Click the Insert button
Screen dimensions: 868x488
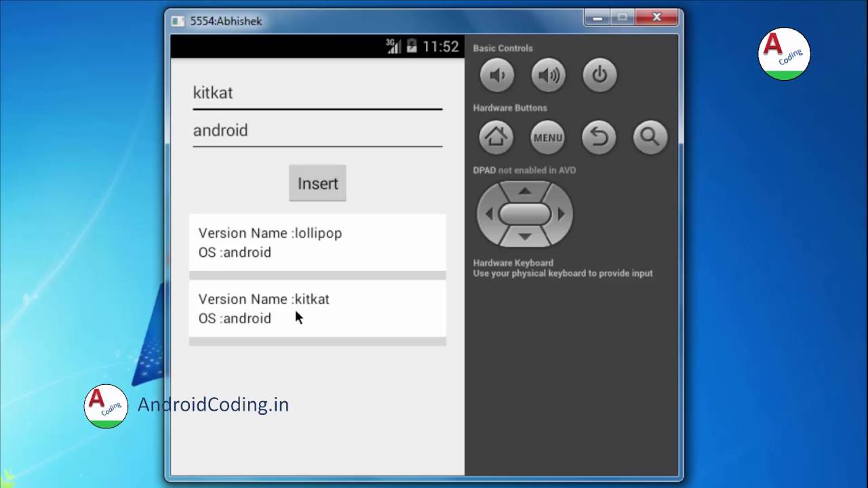pyautogui.click(x=317, y=183)
